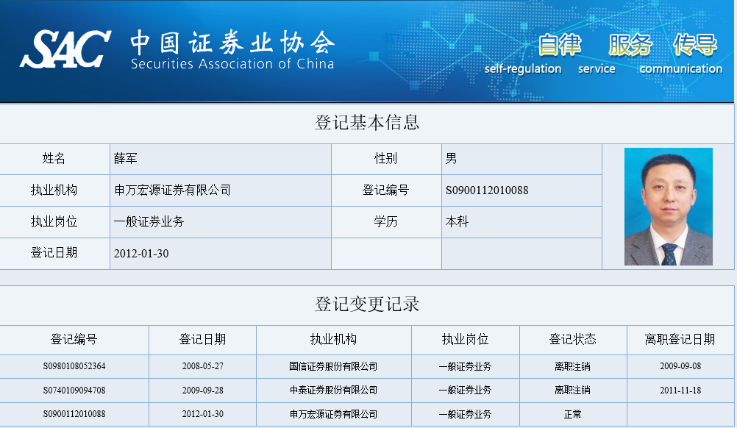This screenshot has width=737, height=428.
Task: Select the date 2008-05-27
Action: 203,366
